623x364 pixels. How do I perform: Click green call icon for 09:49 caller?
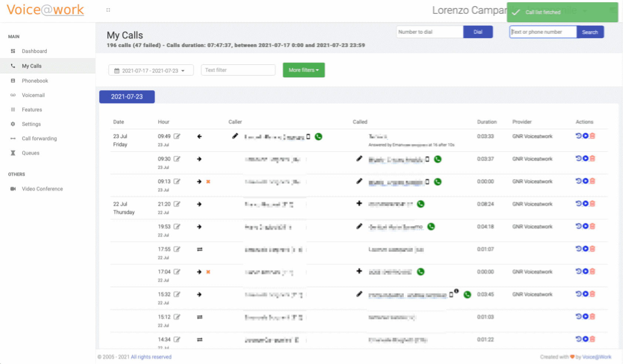coord(318,136)
